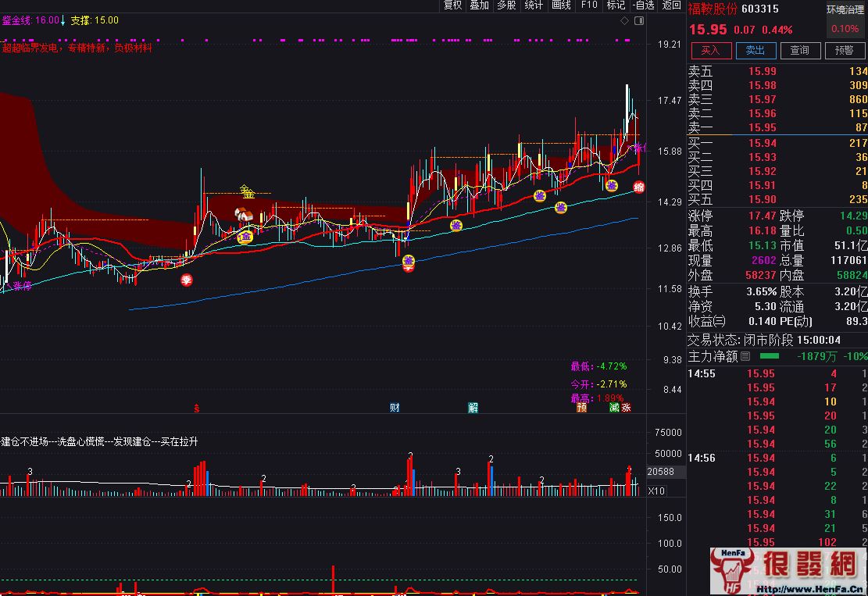Click the 解 marker icon below chart

coord(473,408)
